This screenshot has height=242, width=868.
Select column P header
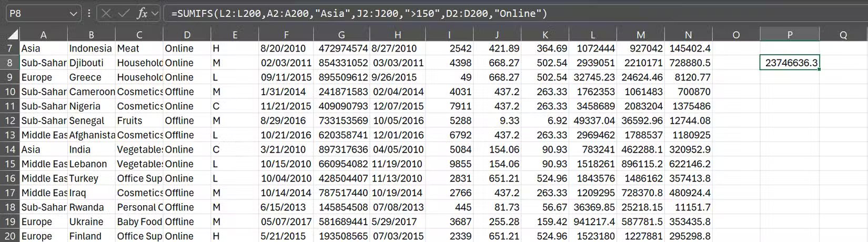(790, 35)
